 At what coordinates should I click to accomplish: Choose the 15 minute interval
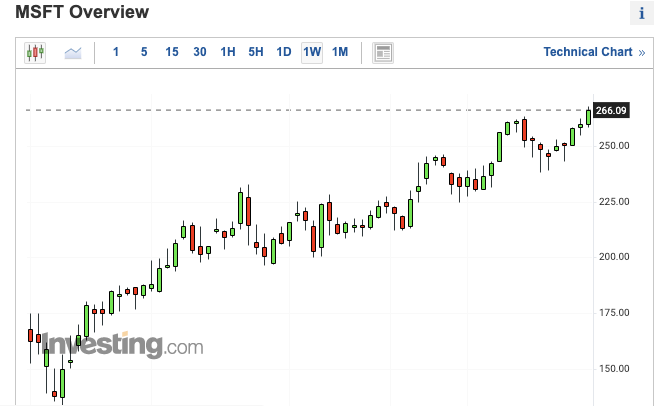point(172,52)
